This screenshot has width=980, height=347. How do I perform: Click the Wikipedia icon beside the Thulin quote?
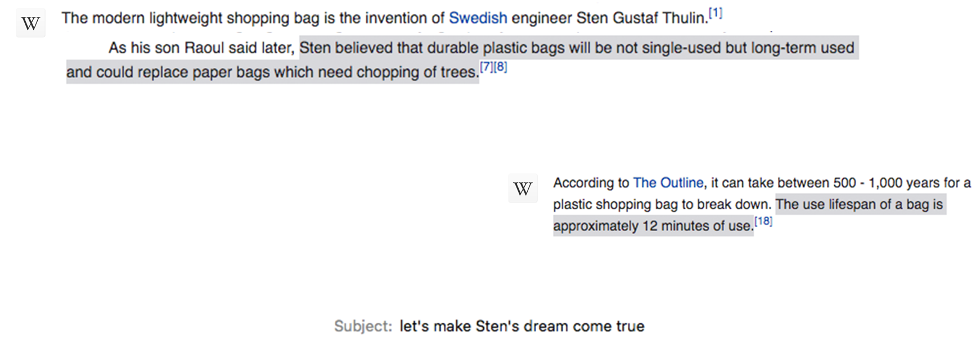pos(30,23)
